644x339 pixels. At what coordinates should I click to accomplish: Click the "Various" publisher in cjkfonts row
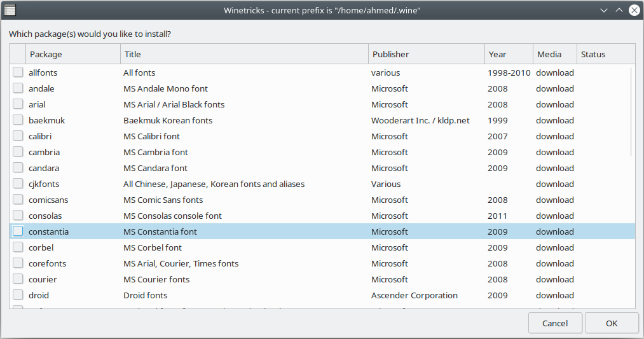point(386,184)
